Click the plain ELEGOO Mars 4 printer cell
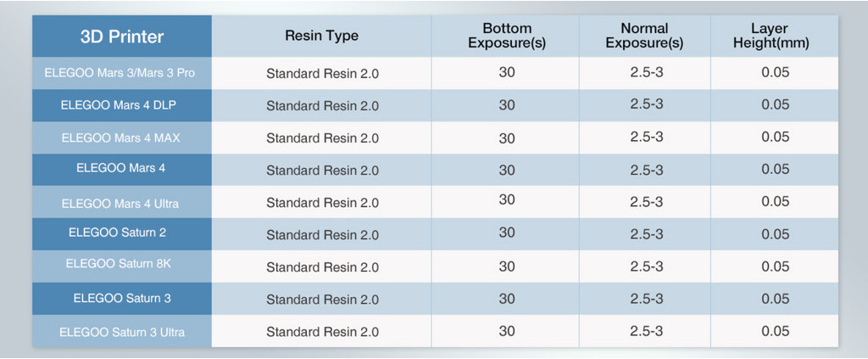This screenshot has height=359, width=868. pyautogui.click(x=122, y=168)
